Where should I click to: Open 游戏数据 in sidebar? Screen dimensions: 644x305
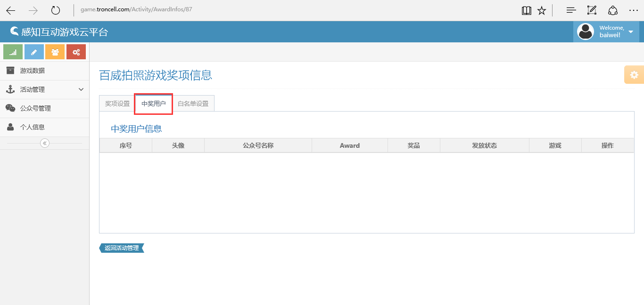click(45, 71)
